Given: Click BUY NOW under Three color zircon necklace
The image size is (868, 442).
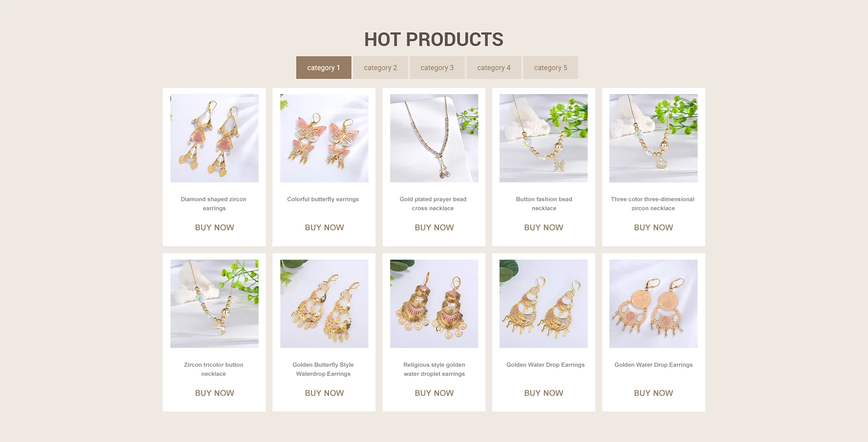Looking at the screenshot, I should coord(653,228).
